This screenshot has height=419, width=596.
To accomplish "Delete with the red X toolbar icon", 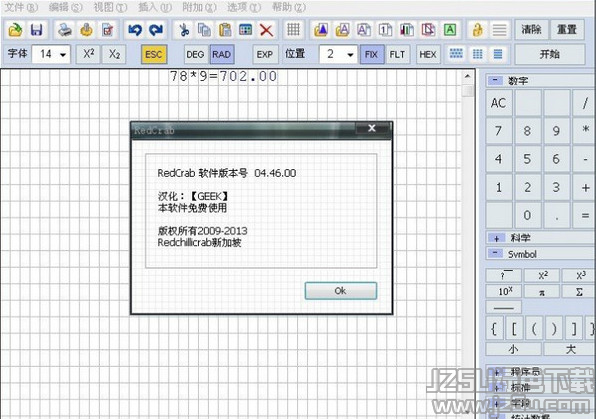I will 266,30.
